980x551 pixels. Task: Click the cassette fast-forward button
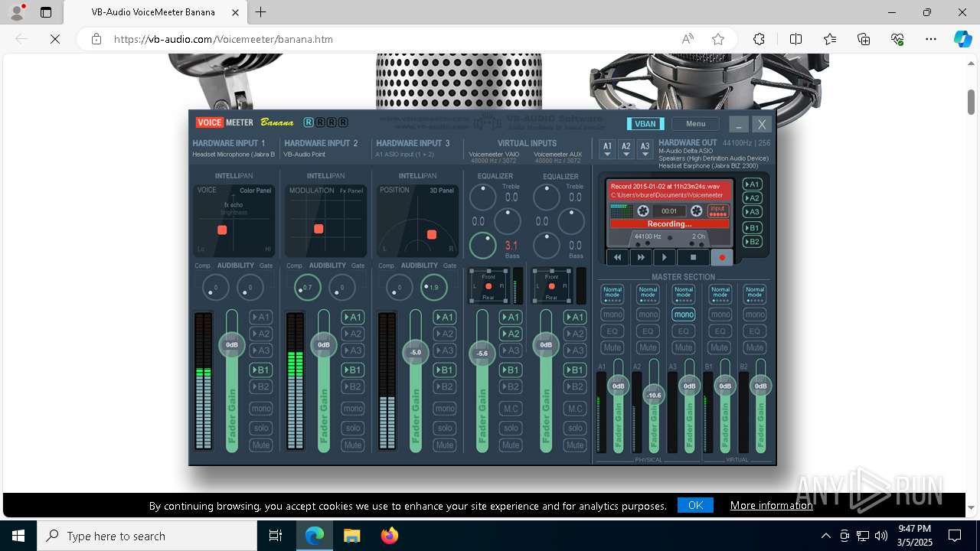point(641,258)
